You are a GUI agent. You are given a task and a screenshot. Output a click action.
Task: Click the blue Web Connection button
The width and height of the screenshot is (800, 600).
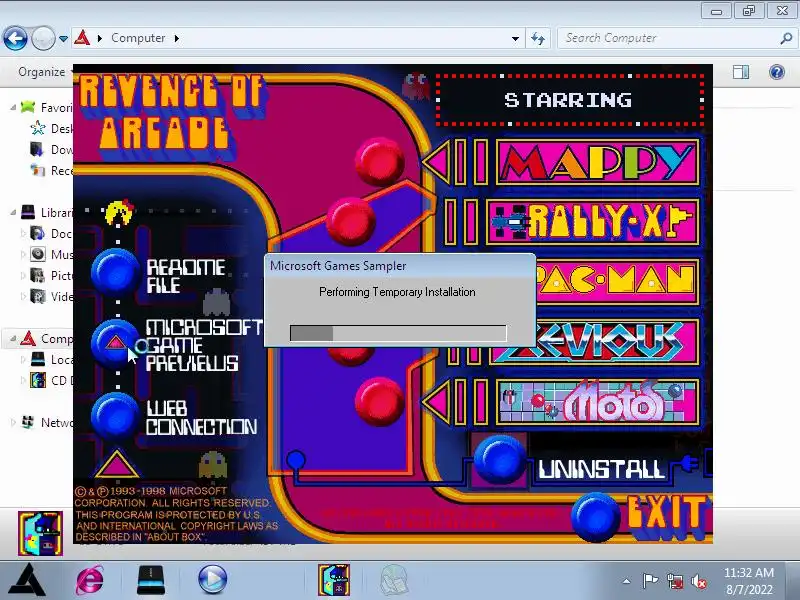pos(115,415)
